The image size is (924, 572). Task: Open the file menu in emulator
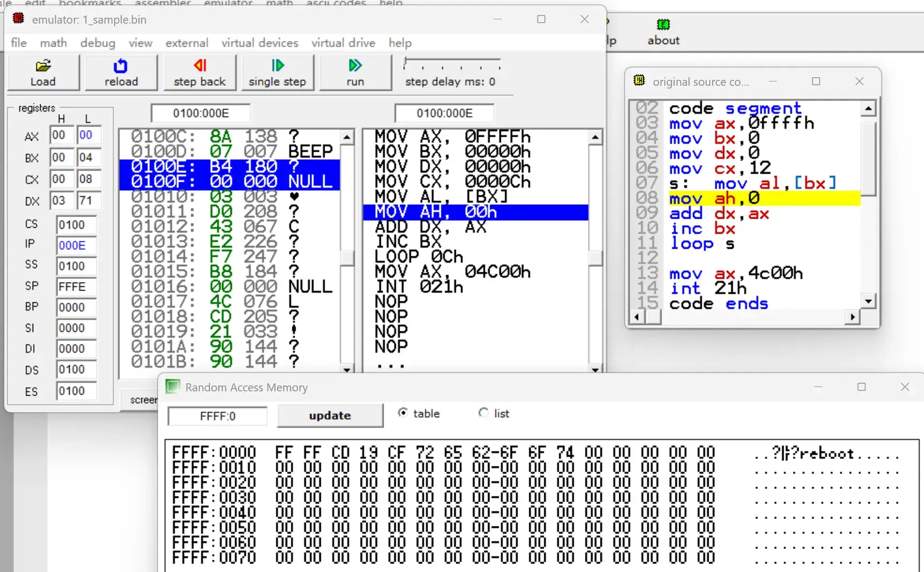[19, 43]
